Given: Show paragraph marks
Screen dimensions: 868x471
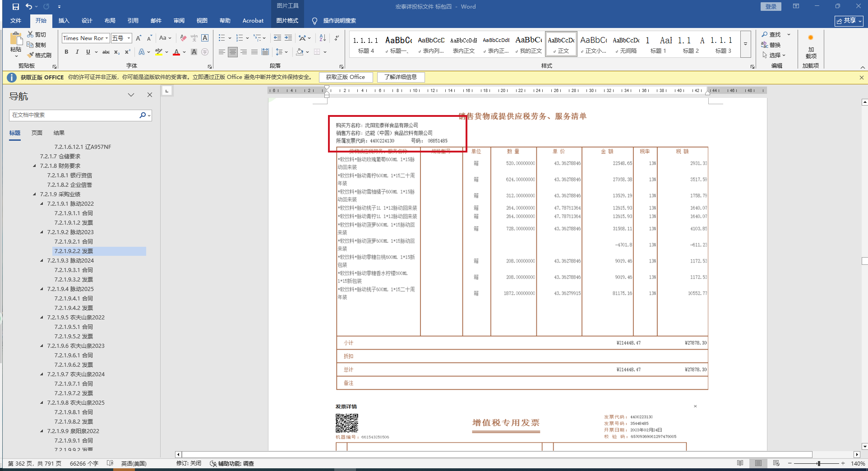Looking at the screenshot, I should click(337, 38).
